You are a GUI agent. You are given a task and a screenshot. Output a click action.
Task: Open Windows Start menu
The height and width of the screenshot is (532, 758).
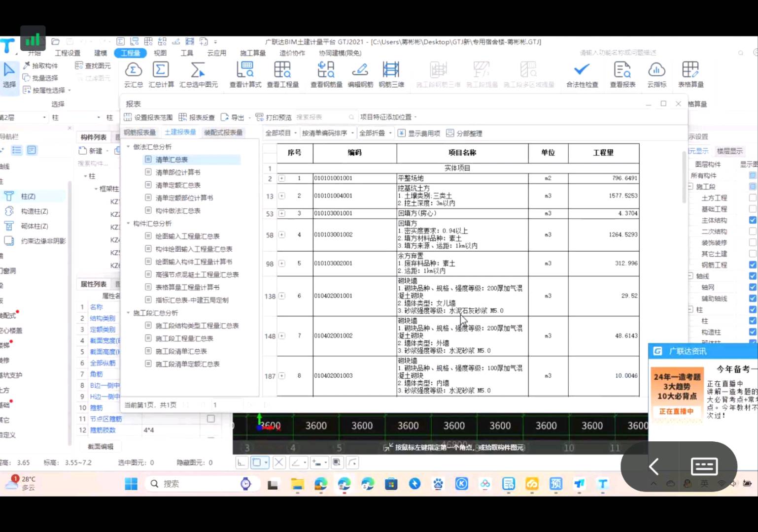click(x=131, y=484)
